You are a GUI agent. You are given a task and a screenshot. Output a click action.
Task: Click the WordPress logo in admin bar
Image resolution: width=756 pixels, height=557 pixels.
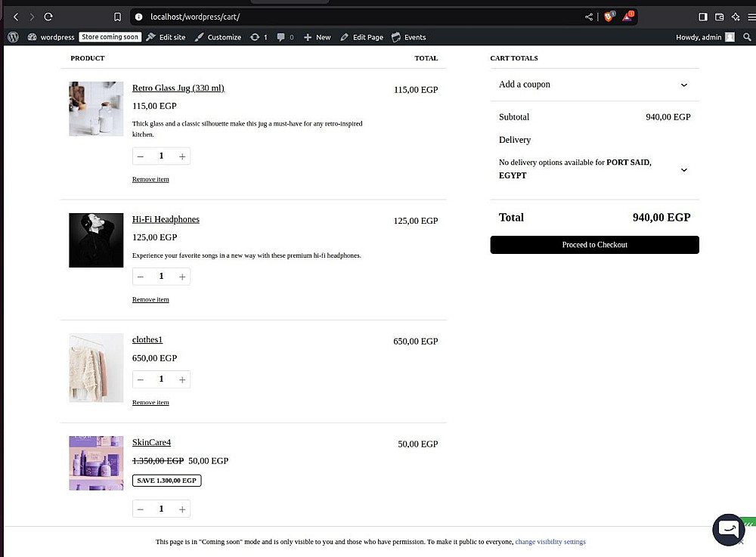(x=13, y=37)
